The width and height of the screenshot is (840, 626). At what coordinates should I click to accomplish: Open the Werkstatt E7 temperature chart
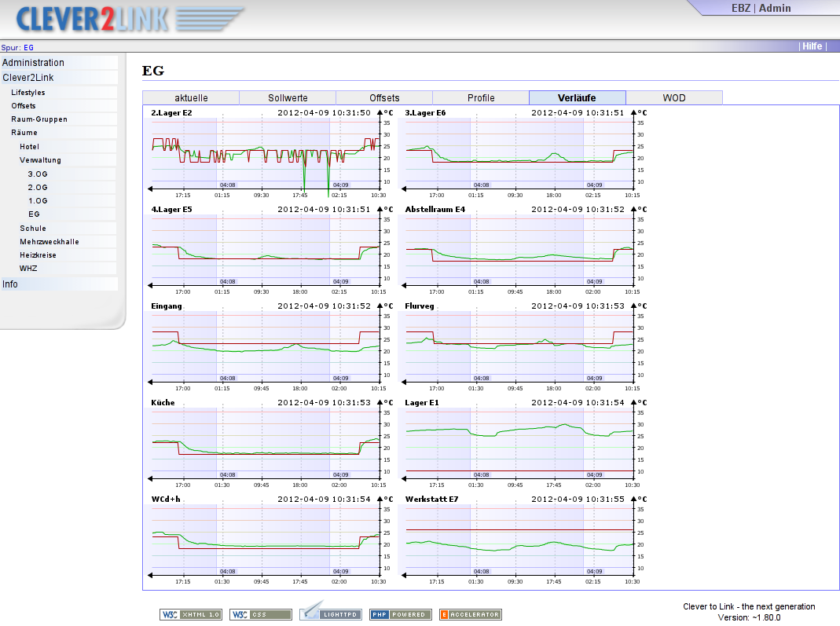(x=525, y=540)
